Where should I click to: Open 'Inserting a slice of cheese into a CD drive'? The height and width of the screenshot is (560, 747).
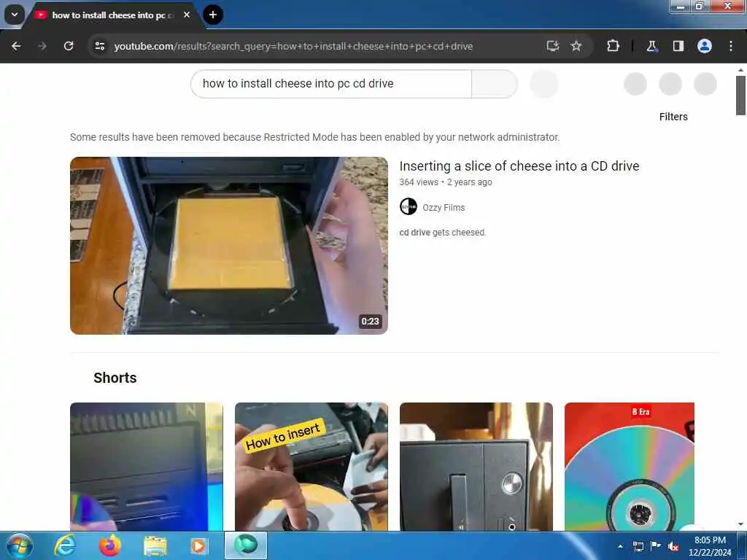click(x=519, y=166)
